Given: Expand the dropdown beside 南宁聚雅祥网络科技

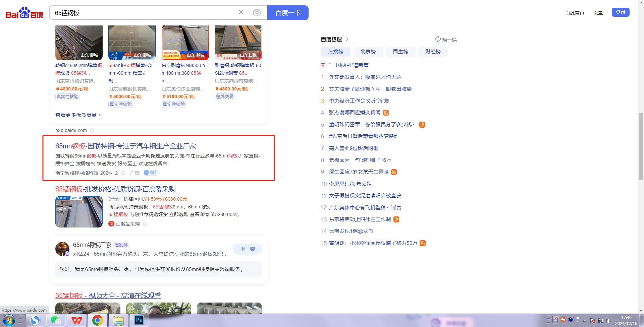Looking at the screenshot, I should [123, 173].
